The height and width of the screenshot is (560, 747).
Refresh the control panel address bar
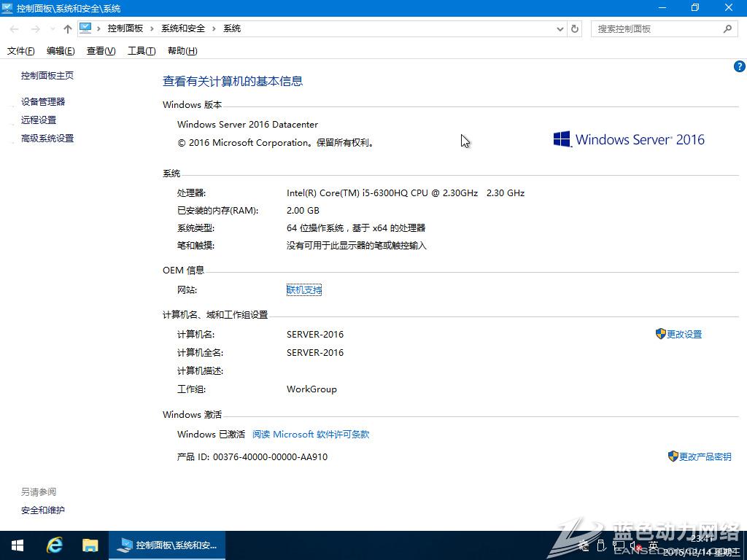(575, 29)
